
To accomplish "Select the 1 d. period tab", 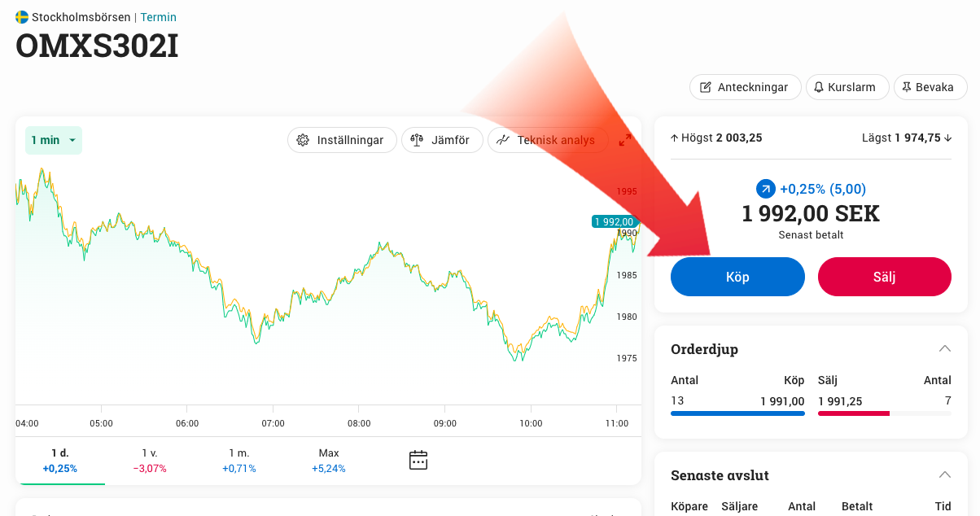I will point(59,460).
